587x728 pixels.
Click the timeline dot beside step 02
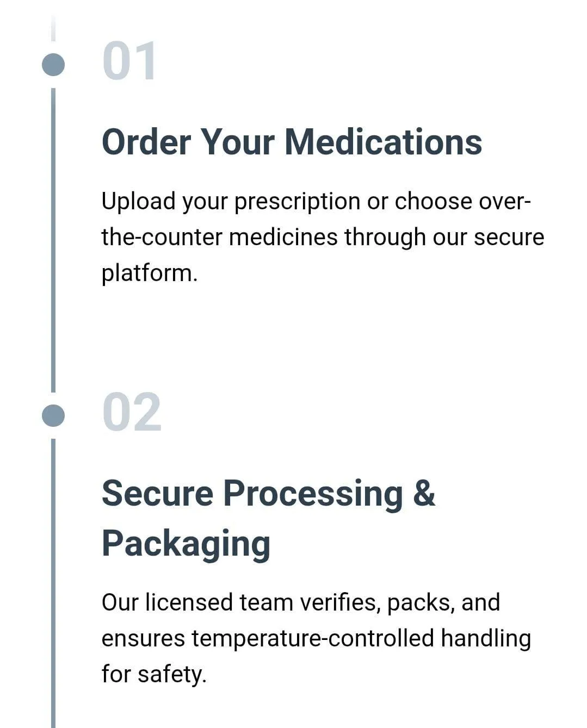pyautogui.click(x=53, y=416)
